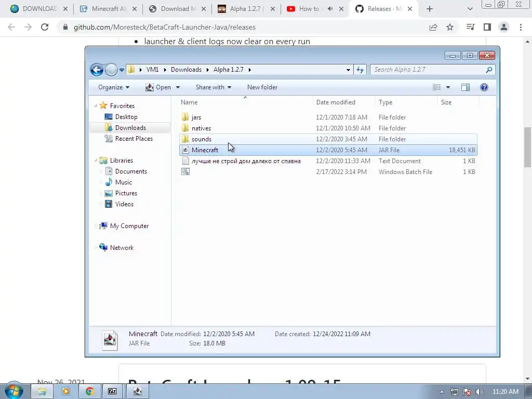Open the Organize menu
Image resolution: width=532 pixels, height=399 pixels.
pos(114,87)
